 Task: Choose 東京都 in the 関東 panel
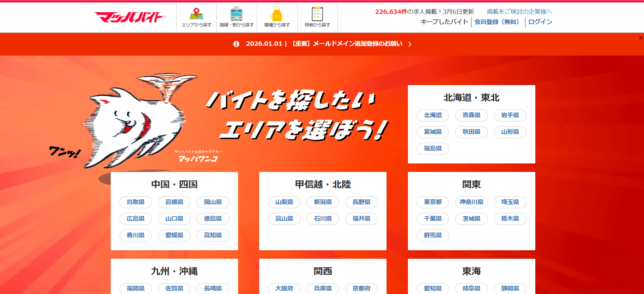(x=433, y=202)
